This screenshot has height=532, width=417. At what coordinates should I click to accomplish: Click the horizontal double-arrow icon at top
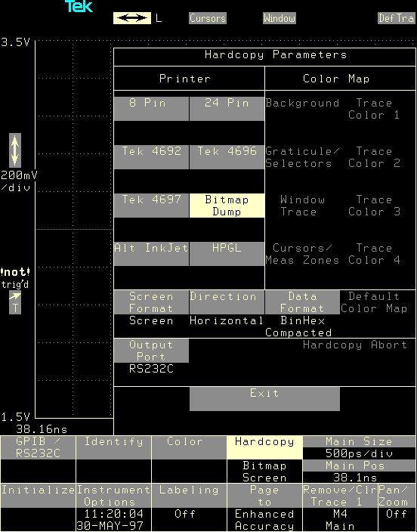coord(132,18)
